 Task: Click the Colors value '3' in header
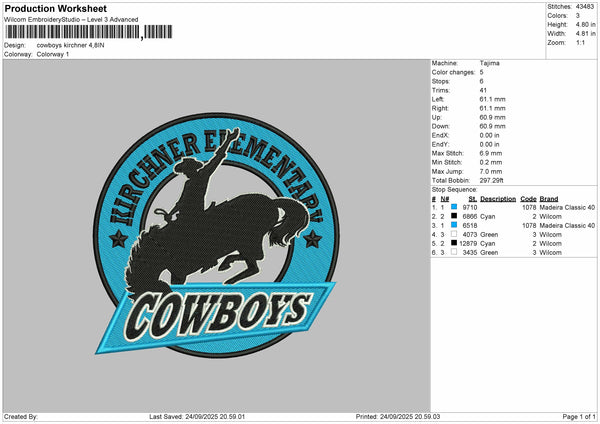[x=578, y=16]
